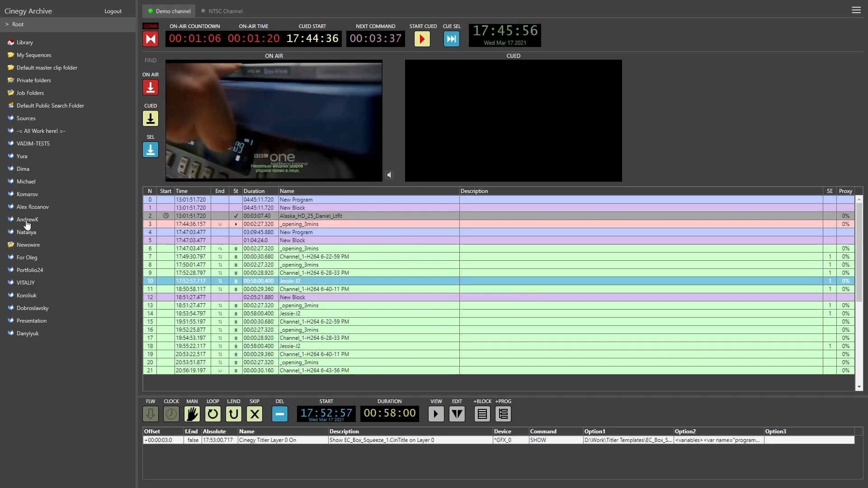The image size is (868, 488).
Task: Click the +PROG add program icon
Action: pyautogui.click(x=503, y=413)
